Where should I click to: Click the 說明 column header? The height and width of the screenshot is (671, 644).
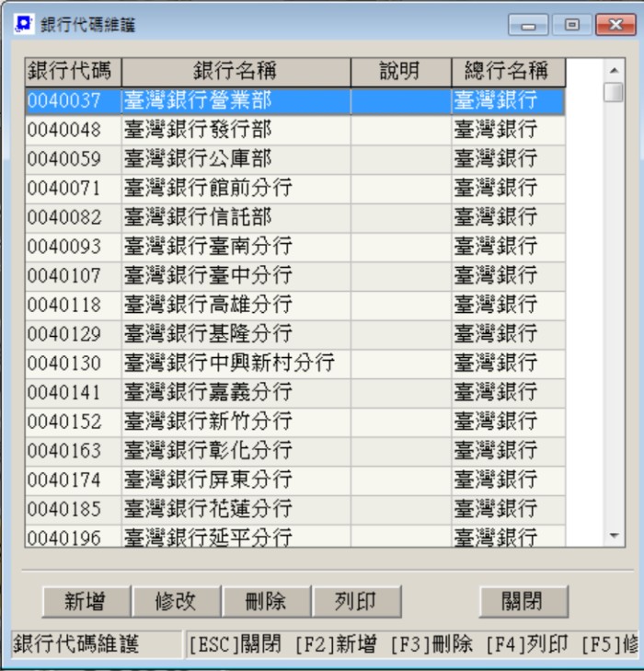pyautogui.click(x=401, y=72)
